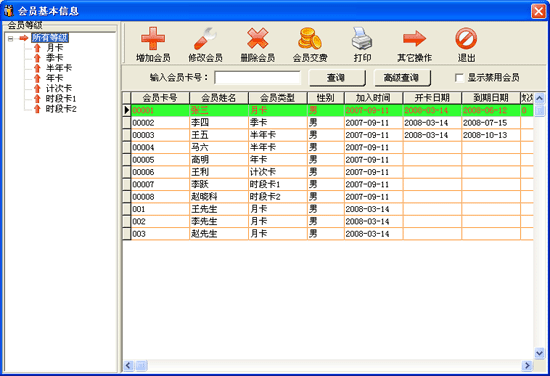Click the 增加会员 red plus icon

coord(153,39)
